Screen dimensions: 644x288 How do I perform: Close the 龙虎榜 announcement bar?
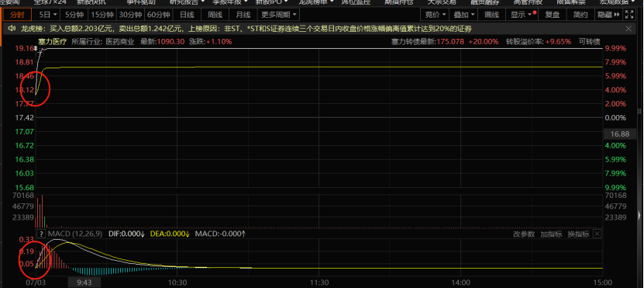(x=629, y=29)
